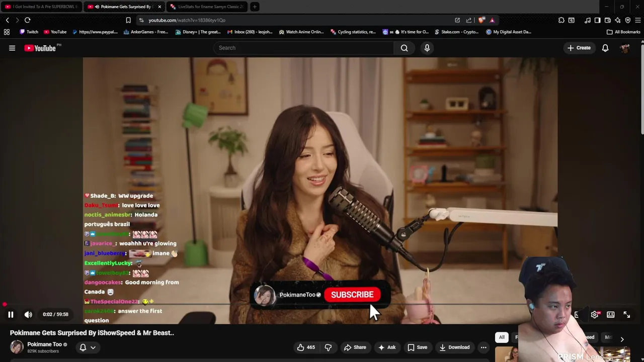
Task: Expand the All Bookmarks folder
Action: click(x=623, y=32)
